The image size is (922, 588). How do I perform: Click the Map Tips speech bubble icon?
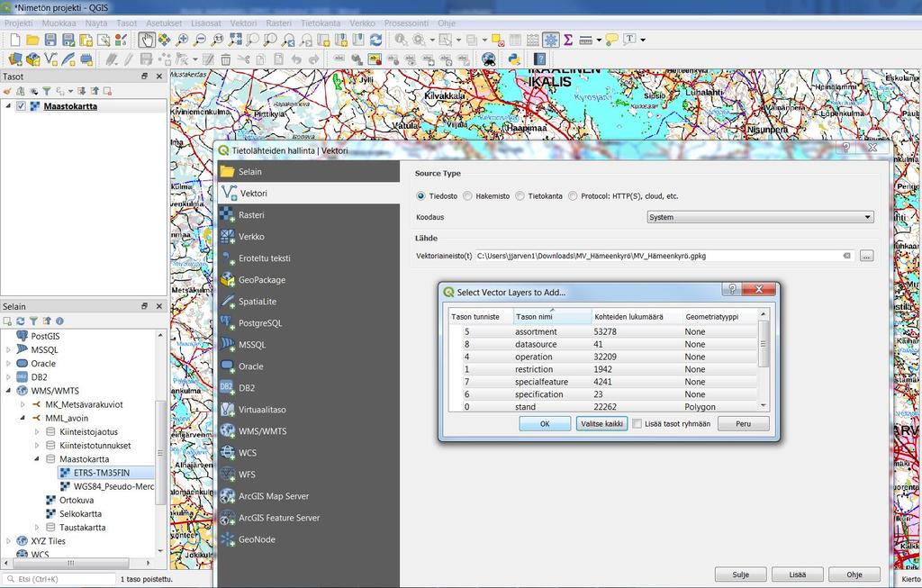[612, 40]
